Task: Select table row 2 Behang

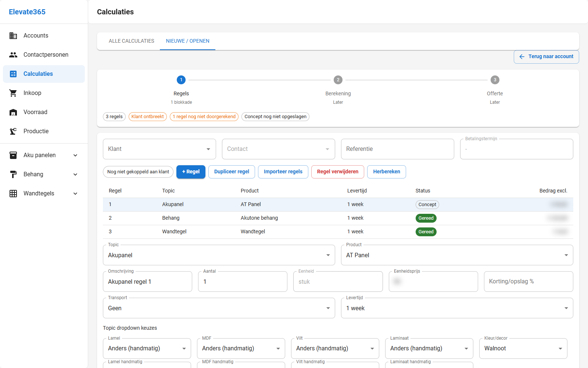Action: coord(338,218)
